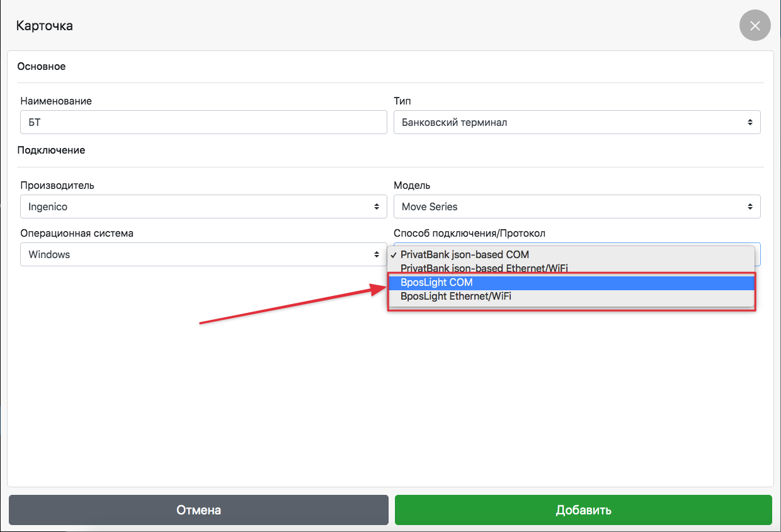Focus the Наименование text field containing БТ

tap(203, 122)
